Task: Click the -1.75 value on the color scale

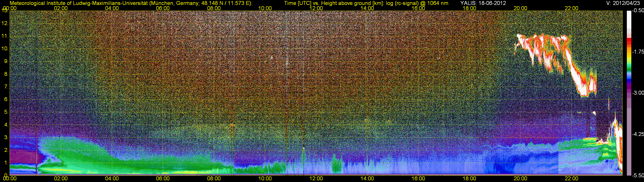Action: coord(638,52)
